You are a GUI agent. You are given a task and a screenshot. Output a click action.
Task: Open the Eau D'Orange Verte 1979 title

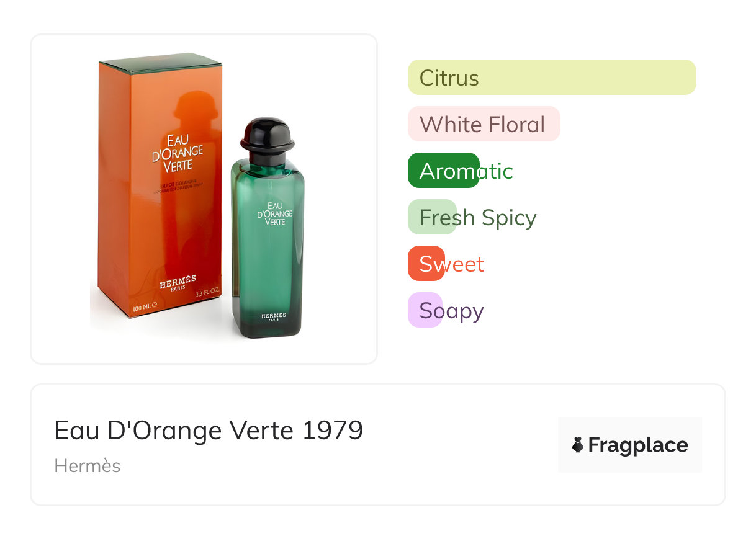209,430
